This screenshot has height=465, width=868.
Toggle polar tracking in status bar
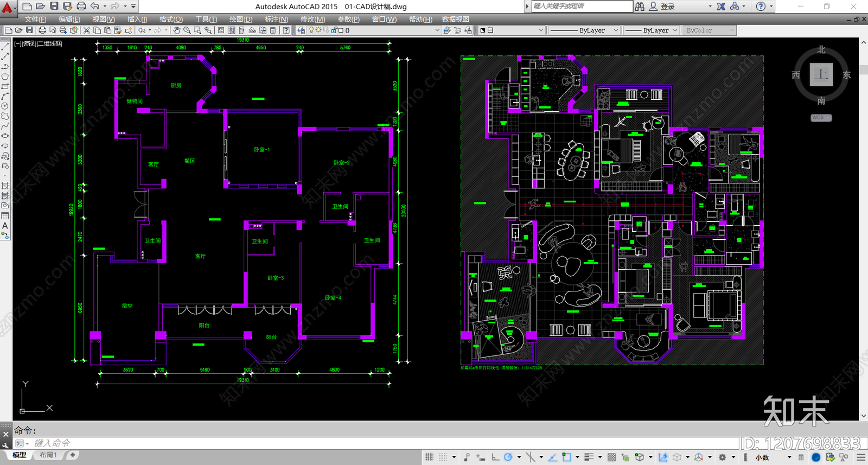pyautogui.click(x=508, y=457)
